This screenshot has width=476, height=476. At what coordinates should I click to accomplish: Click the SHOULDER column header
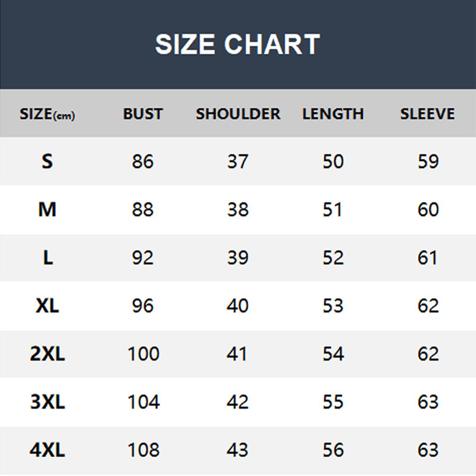click(238, 114)
